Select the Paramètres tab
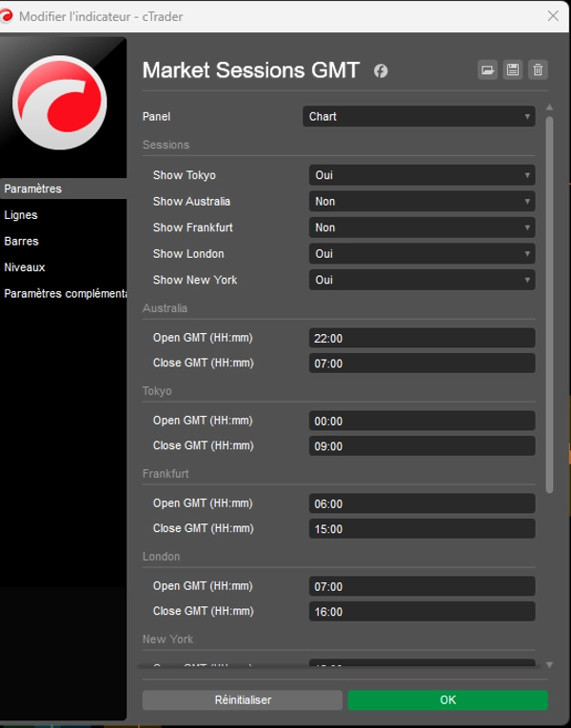 (63, 188)
